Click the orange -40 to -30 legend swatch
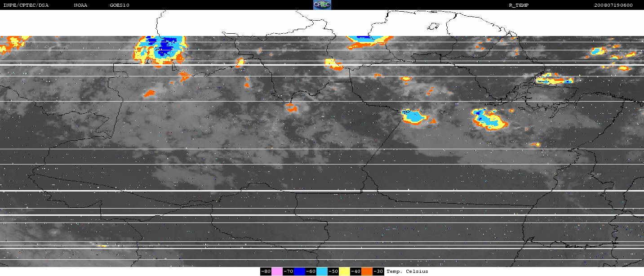 (367, 272)
